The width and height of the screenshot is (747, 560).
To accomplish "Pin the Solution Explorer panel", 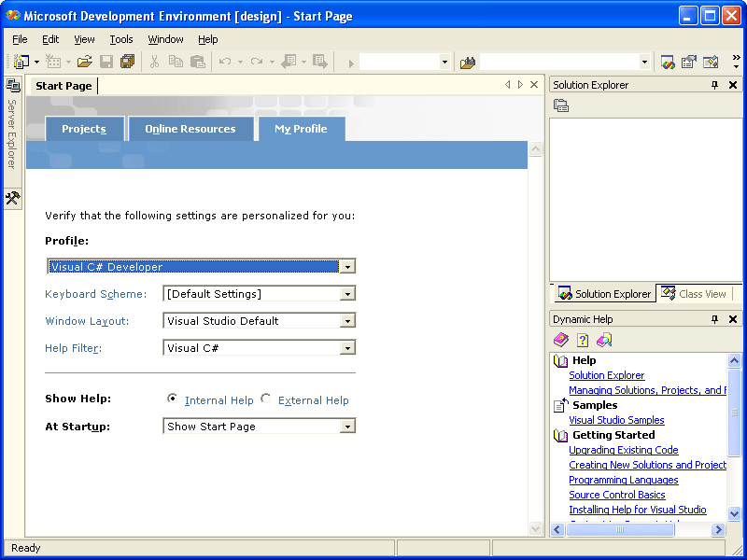I will coord(715,85).
